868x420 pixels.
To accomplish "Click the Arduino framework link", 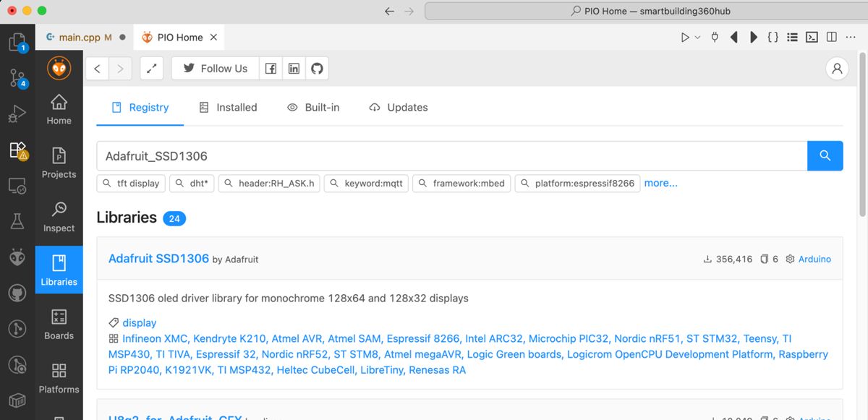I will coord(814,259).
